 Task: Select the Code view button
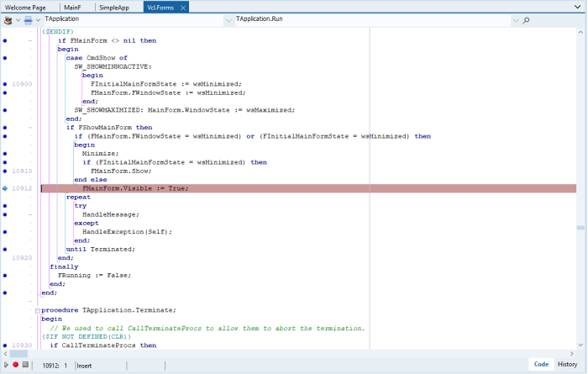[541, 364]
